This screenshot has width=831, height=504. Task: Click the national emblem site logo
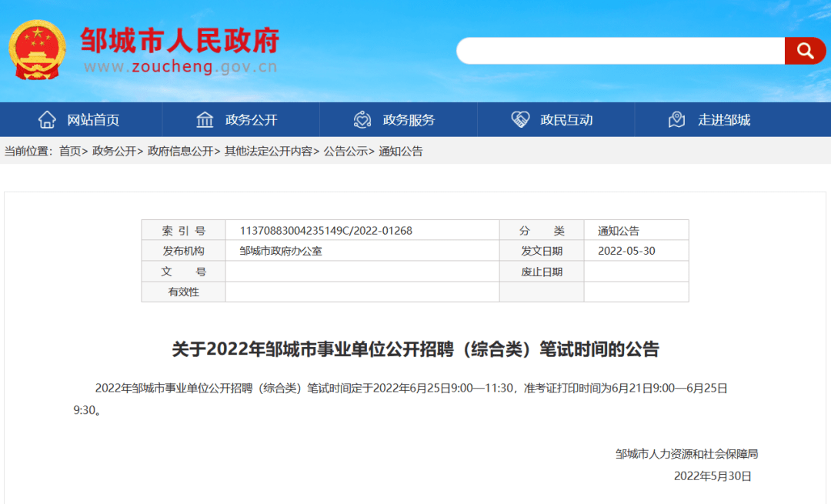tap(36, 48)
